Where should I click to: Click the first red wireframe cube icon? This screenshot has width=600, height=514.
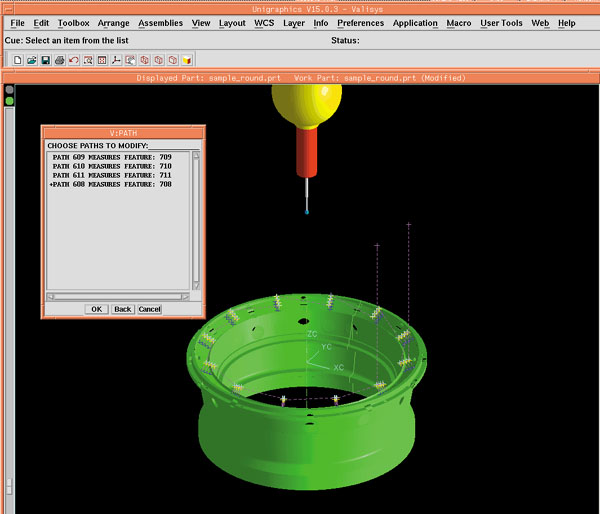click(145, 60)
